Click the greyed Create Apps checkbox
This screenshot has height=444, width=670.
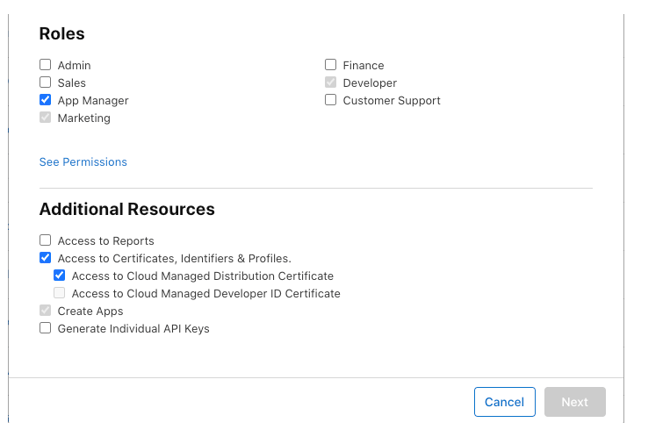[45, 310]
